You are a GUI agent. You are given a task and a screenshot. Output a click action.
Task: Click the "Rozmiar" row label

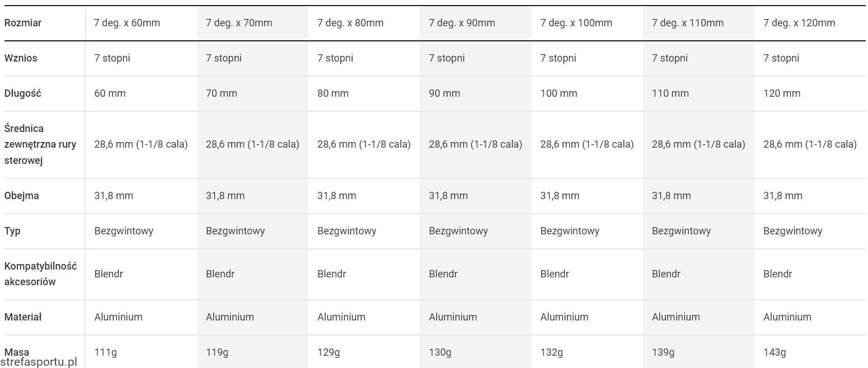point(23,23)
